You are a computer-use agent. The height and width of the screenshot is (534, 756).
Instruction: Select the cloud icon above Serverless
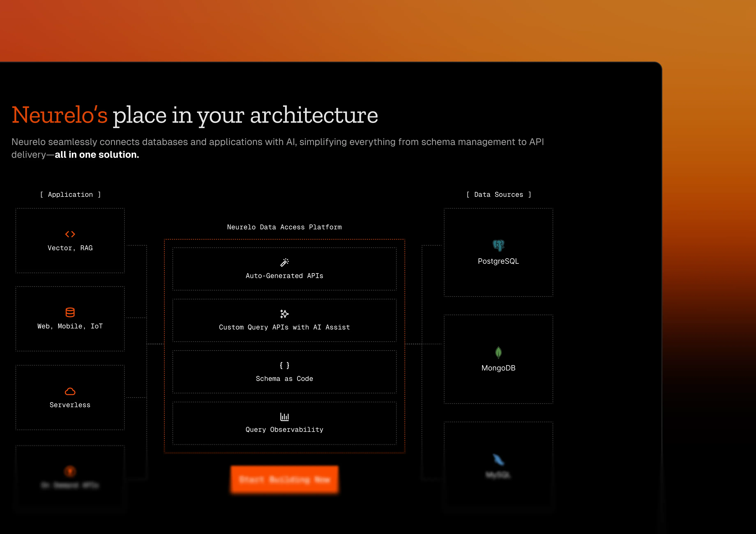click(x=70, y=391)
